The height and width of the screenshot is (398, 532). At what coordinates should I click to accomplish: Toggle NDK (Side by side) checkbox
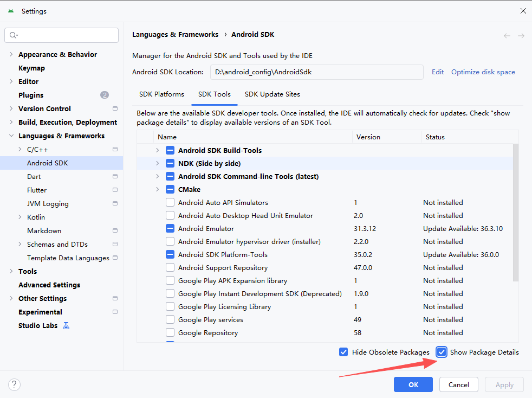coord(170,163)
